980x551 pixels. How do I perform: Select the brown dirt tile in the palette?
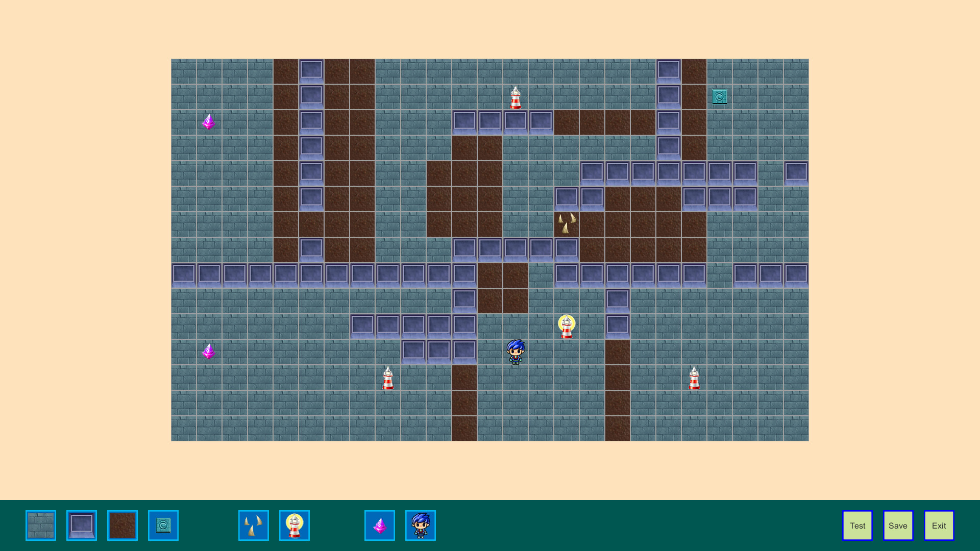[x=122, y=525]
